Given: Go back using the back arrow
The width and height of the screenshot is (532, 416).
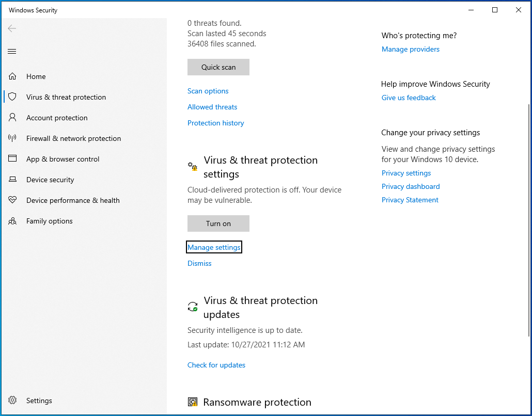Looking at the screenshot, I should point(12,28).
